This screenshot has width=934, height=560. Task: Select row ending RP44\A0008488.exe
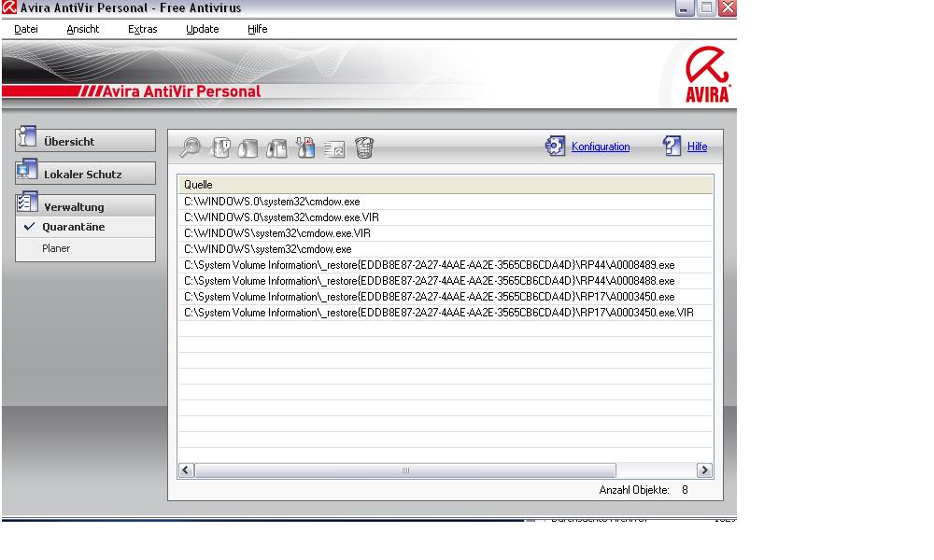tap(445, 281)
